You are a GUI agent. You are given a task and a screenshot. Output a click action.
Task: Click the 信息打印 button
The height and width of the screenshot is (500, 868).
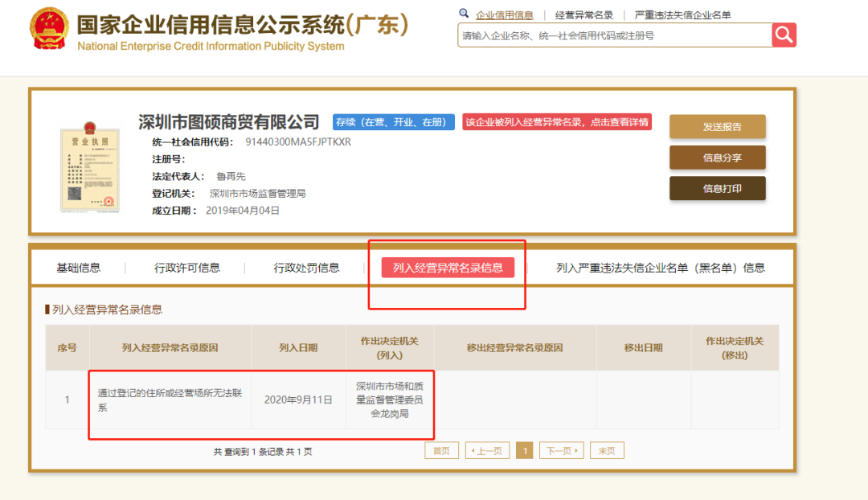(718, 189)
